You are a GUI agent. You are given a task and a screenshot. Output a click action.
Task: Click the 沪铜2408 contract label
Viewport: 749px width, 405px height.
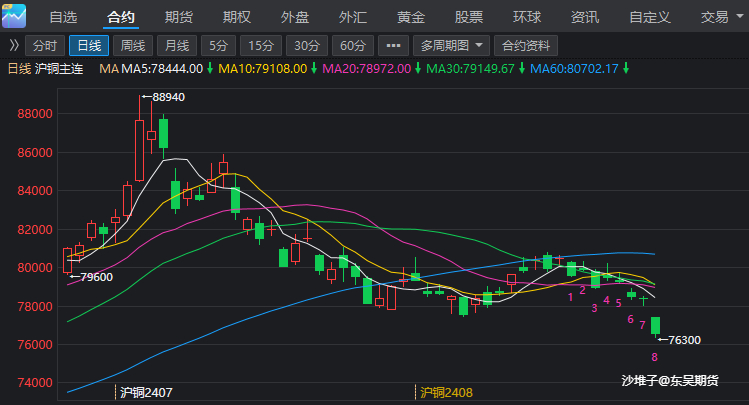[x=446, y=393]
